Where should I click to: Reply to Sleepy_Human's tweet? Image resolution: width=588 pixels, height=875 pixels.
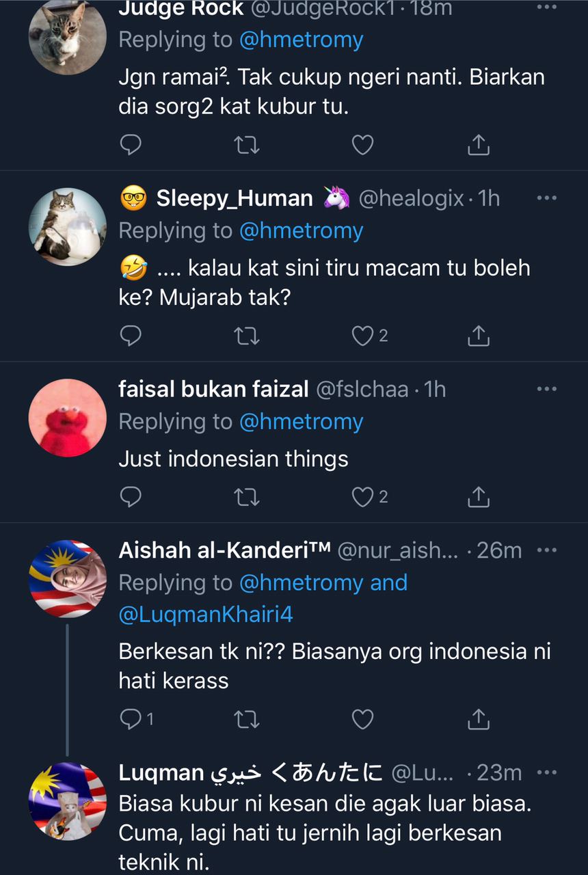(x=131, y=336)
